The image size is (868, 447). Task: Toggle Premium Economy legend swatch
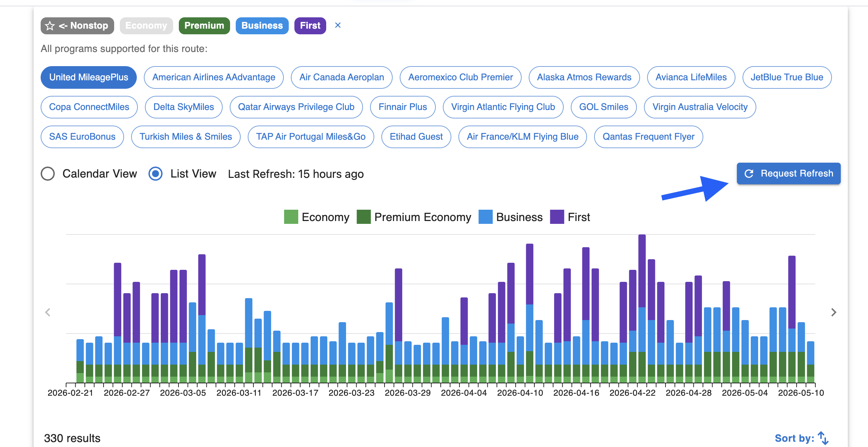coord(364,217)
